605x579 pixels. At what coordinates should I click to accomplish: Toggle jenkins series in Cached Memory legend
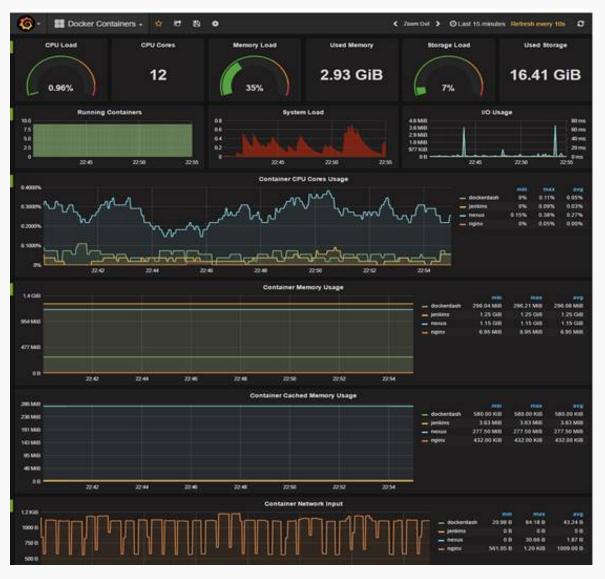click(x=440, y=423)
